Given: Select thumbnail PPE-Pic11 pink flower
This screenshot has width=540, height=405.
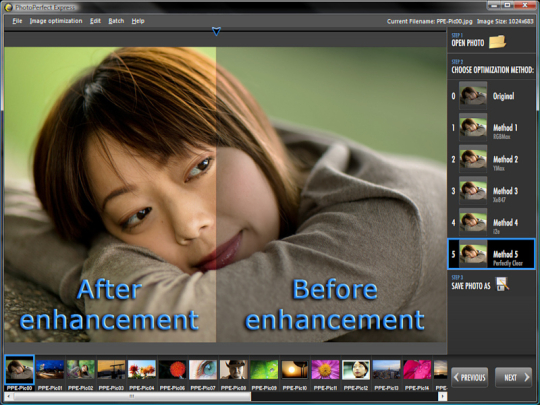Looking at the screenshot, I should [325, 370].
